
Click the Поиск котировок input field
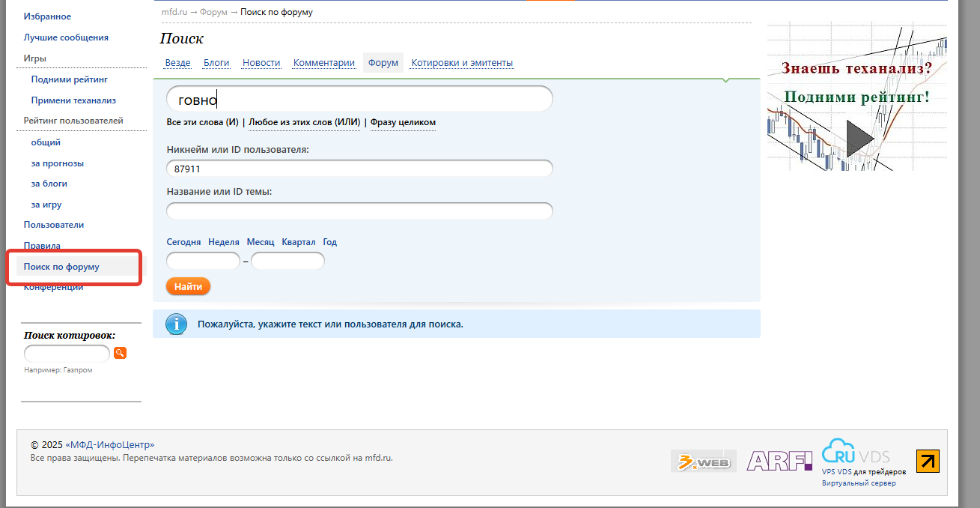click(x=67, y=354)
